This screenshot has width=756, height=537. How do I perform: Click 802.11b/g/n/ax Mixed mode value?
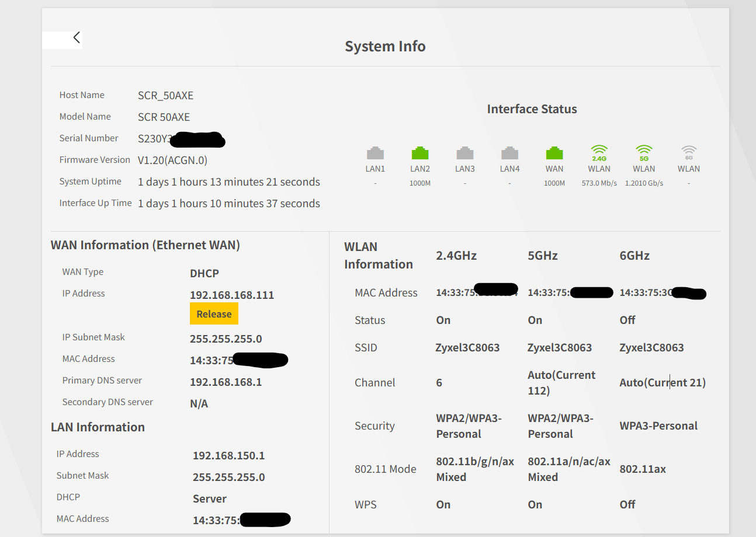pyautogui.click(x=475, y=469)
